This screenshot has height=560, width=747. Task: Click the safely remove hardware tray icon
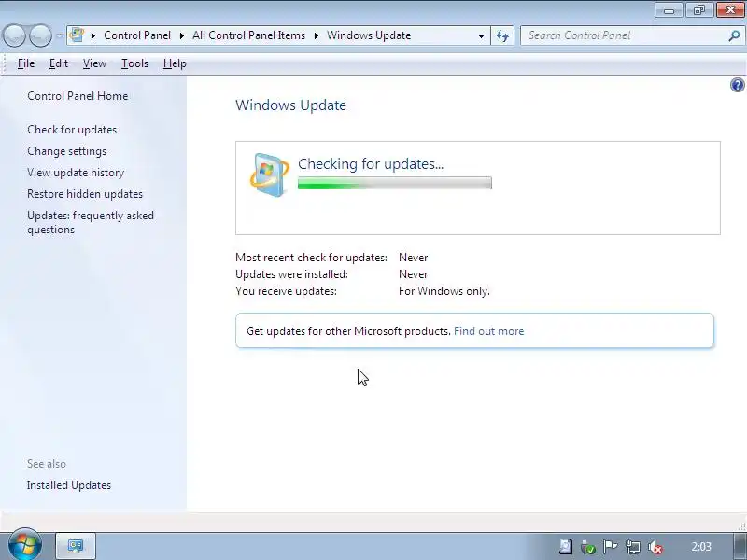pyautogui.click(x=588, y=547)
